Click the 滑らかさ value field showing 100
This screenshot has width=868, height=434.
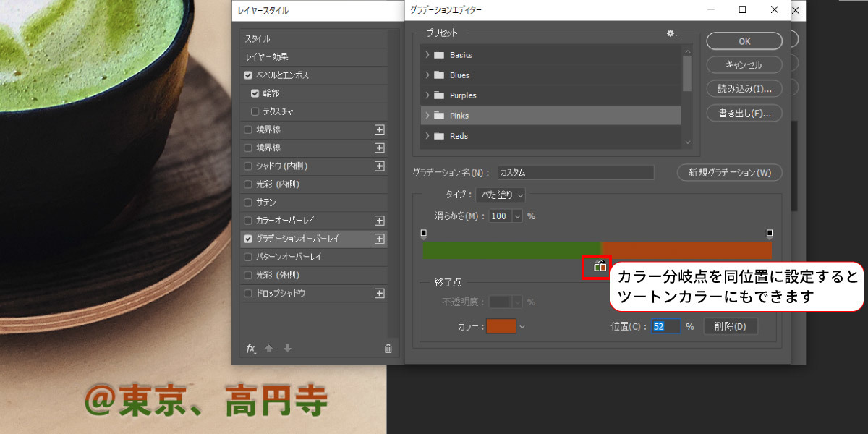pyautogui.click(x=501, y=216)
